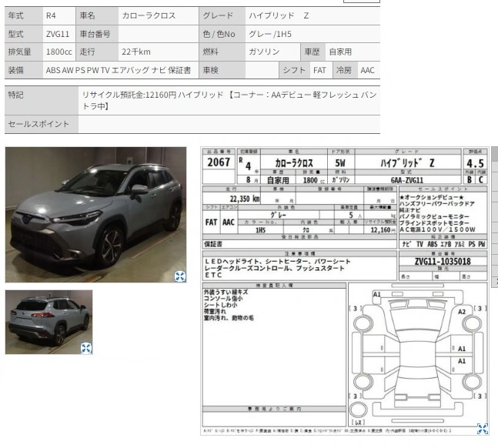Click chassis number ZVG11-1035018 on the sheet

443,262
